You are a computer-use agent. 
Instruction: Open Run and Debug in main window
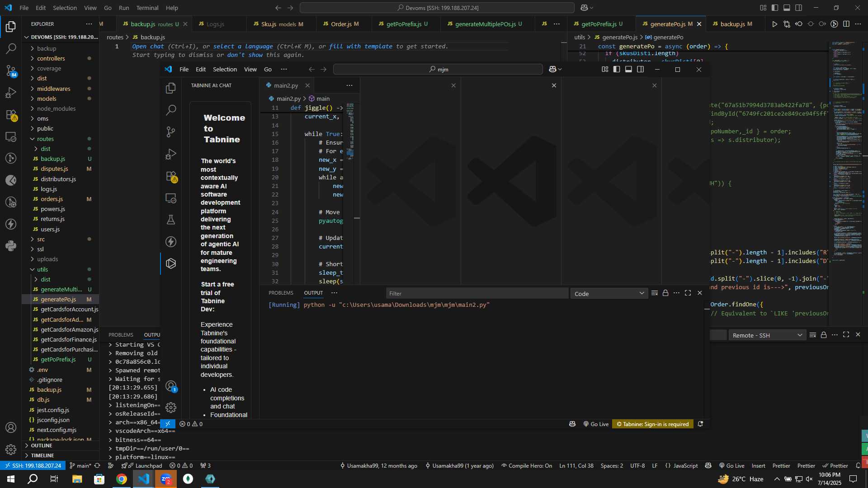[x=11, y=93]
